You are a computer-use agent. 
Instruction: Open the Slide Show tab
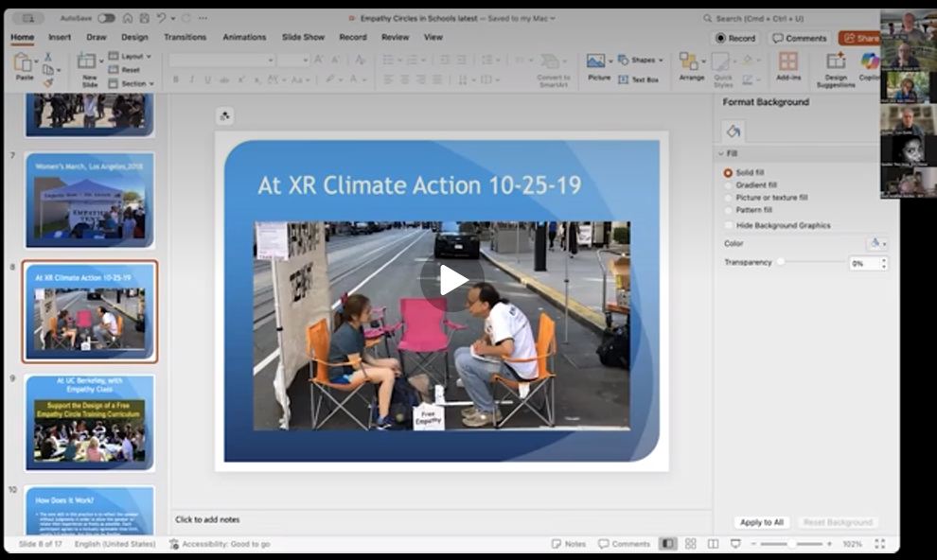coord(303,37)
